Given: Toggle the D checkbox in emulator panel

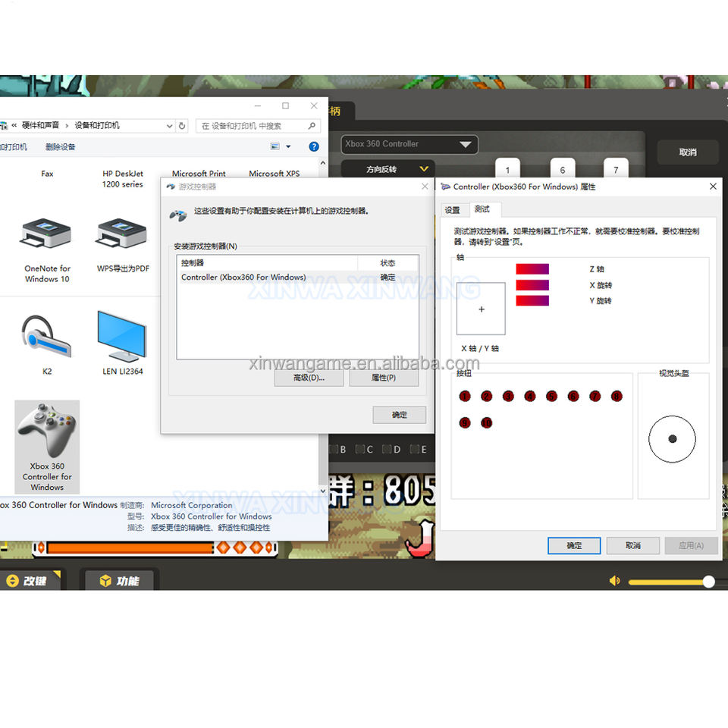Looking at the screenshot, I should pyautogui.click(x=387, y=449).
